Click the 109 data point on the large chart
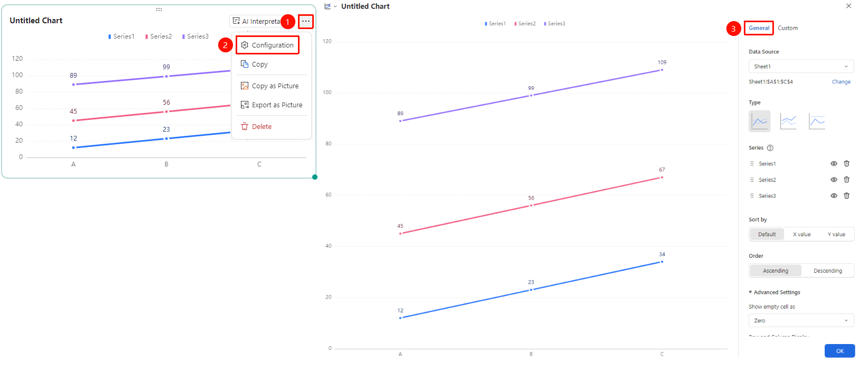868x371 pixels. (x=662, y=70)
